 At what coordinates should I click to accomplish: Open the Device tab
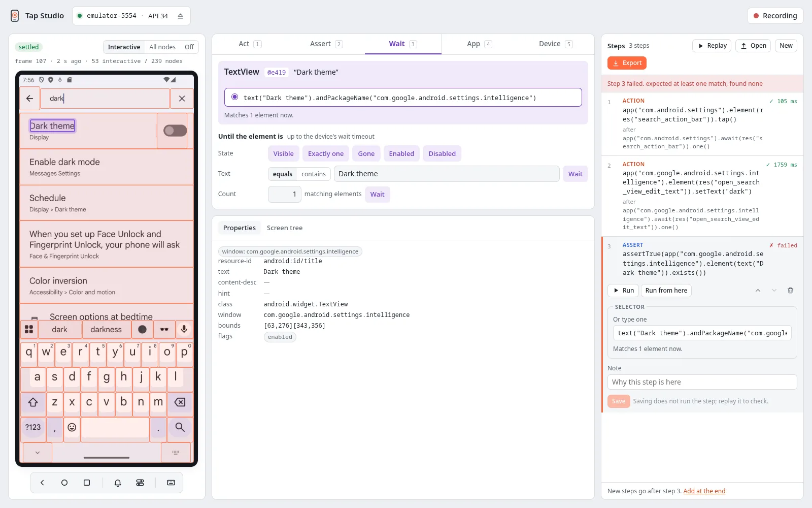tap(556, 44)
